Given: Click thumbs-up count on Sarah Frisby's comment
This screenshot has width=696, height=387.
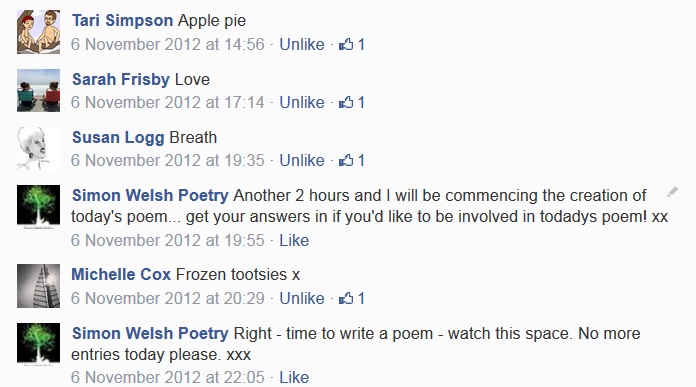Looking at the screenshot, I should [361, 103].
